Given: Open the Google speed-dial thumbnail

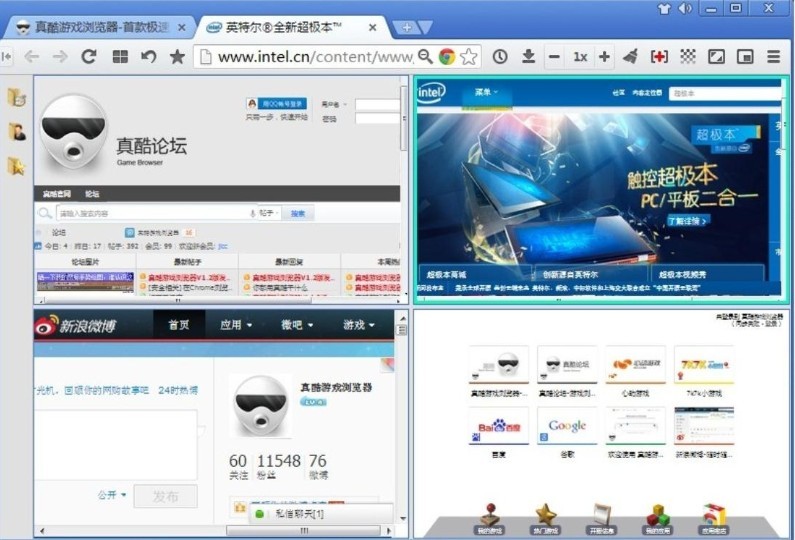Looking at the screenshot, I should (x=566, y=426).
